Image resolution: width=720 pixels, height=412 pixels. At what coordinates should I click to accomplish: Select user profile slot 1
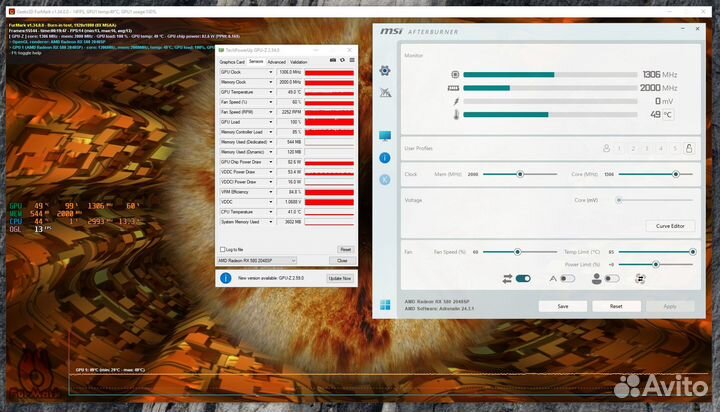tap(619, 148)
